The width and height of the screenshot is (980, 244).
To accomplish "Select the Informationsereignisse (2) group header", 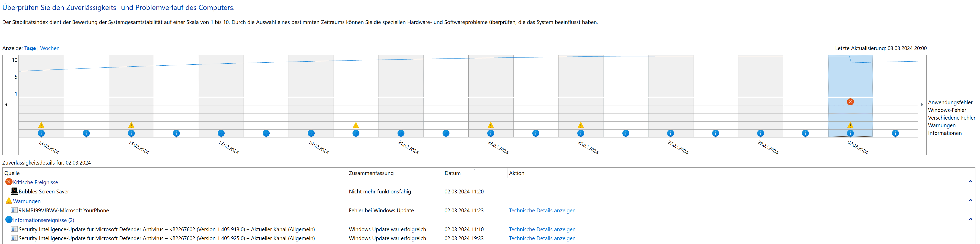I will [44, 220].
